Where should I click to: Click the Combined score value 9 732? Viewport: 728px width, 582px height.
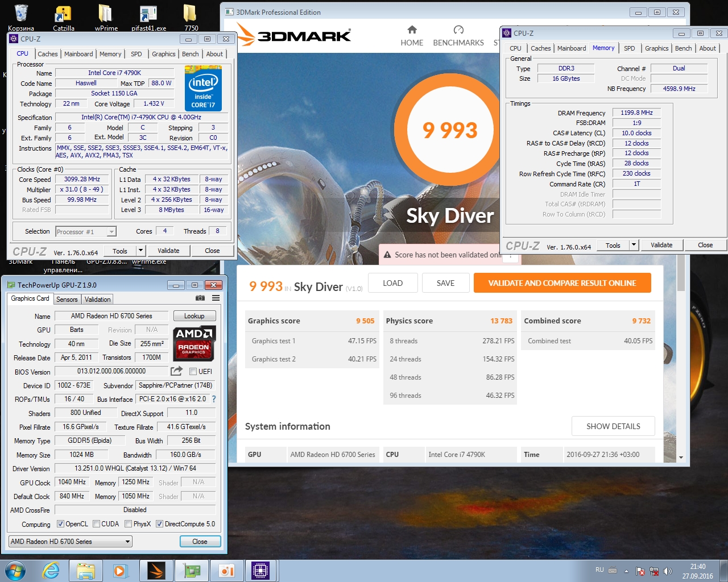point(641,321)
